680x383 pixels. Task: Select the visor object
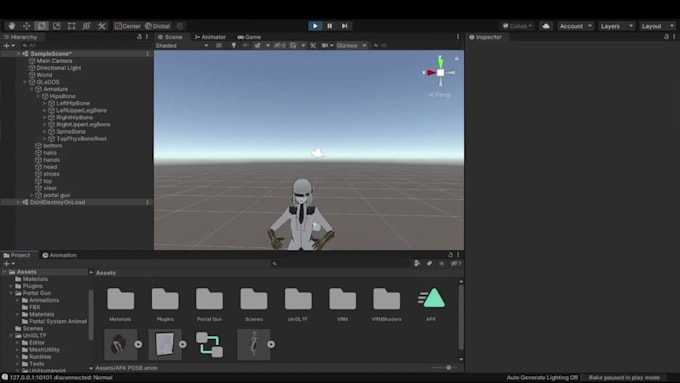(49, 188)
